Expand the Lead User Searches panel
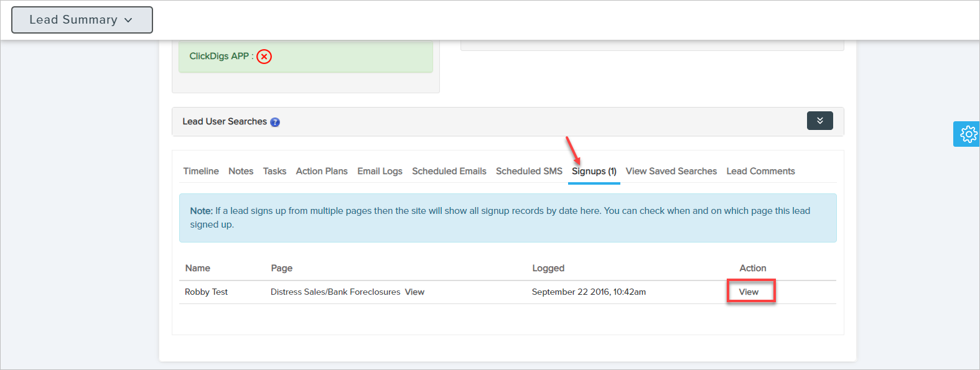980x370 pixels. [819, 121]
